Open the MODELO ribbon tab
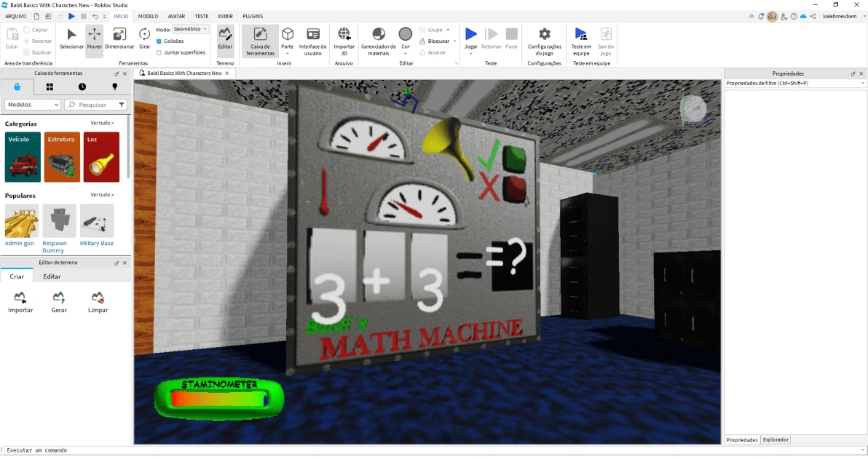Image resolution: width=868 pixels, height=459 pixels. pos(148,15)
